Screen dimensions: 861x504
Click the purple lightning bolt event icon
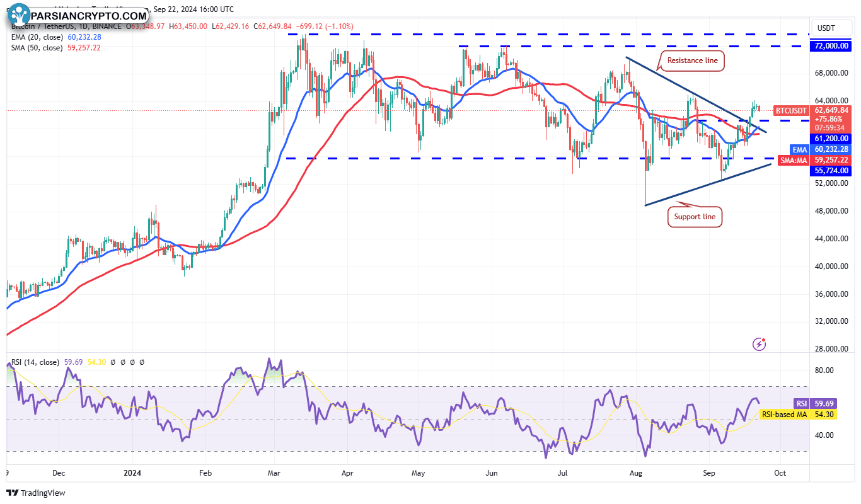pos(760,344)
